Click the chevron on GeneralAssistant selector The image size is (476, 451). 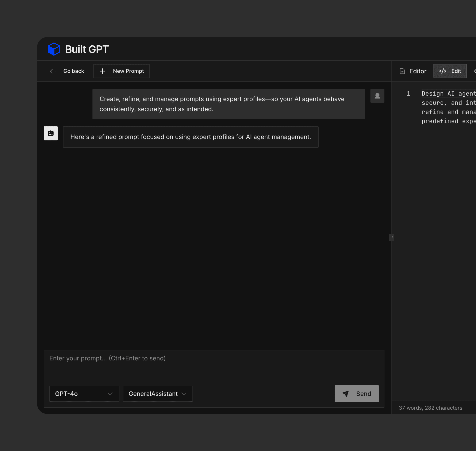point(184,394)
